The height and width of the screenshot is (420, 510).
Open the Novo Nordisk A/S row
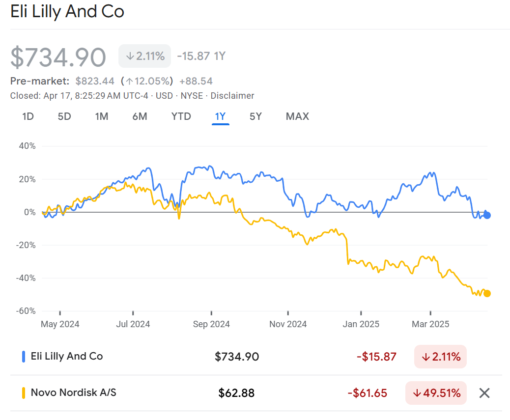pyautogui.click(x=73, y=393)
